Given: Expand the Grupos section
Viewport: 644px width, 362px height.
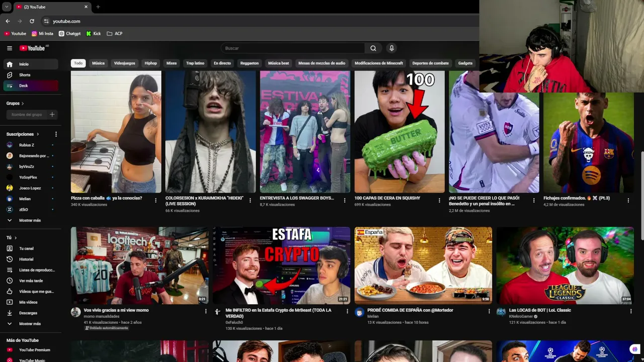Looking at the screenshot, I should point(15,103).
